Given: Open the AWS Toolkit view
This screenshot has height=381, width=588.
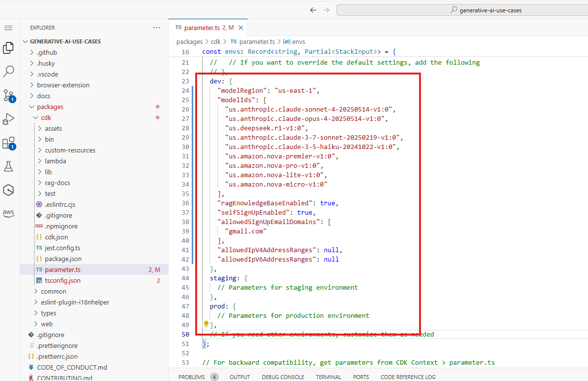Looking at the screenshot, I should click(8, 213).
